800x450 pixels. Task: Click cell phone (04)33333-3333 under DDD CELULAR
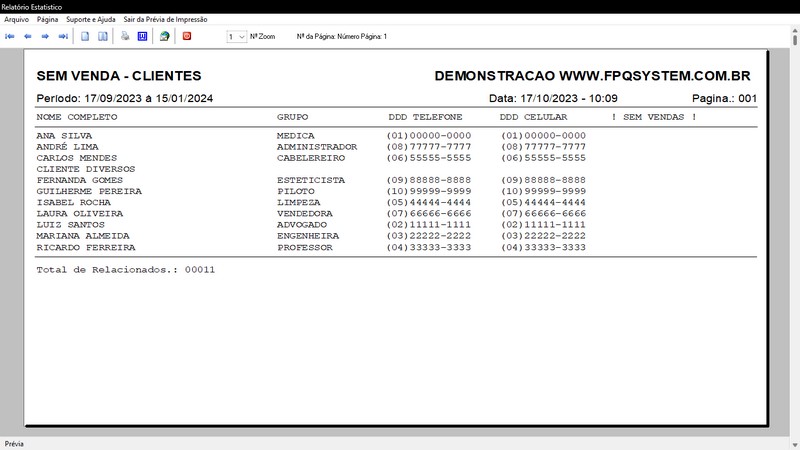click(543, 247)
